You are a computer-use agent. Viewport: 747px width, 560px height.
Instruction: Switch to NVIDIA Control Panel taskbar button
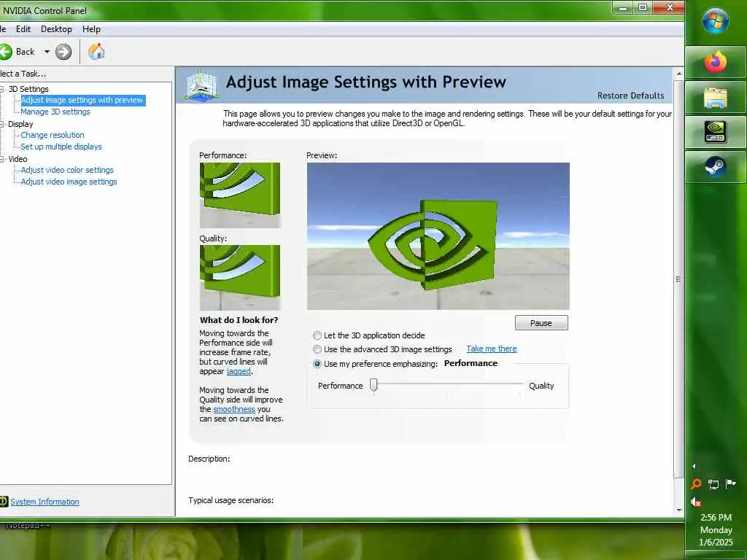pyautogui.click(x=716, y=133)
